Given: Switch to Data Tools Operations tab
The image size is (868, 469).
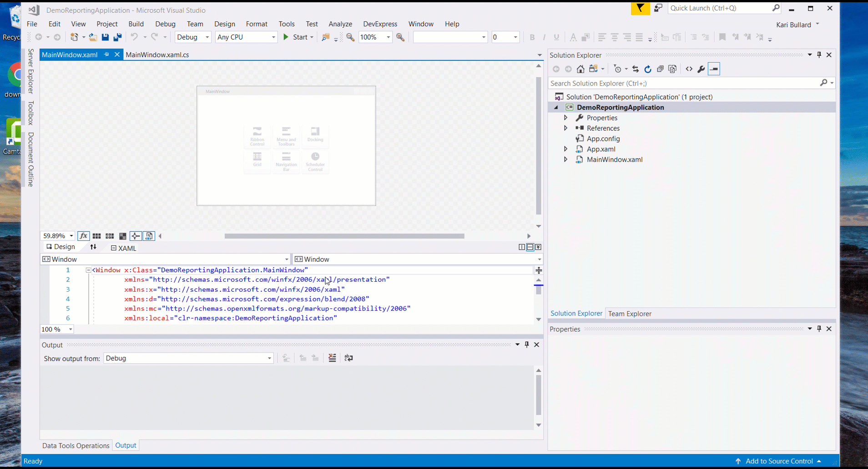Looking at the screenshot, I should coord(76,445).
